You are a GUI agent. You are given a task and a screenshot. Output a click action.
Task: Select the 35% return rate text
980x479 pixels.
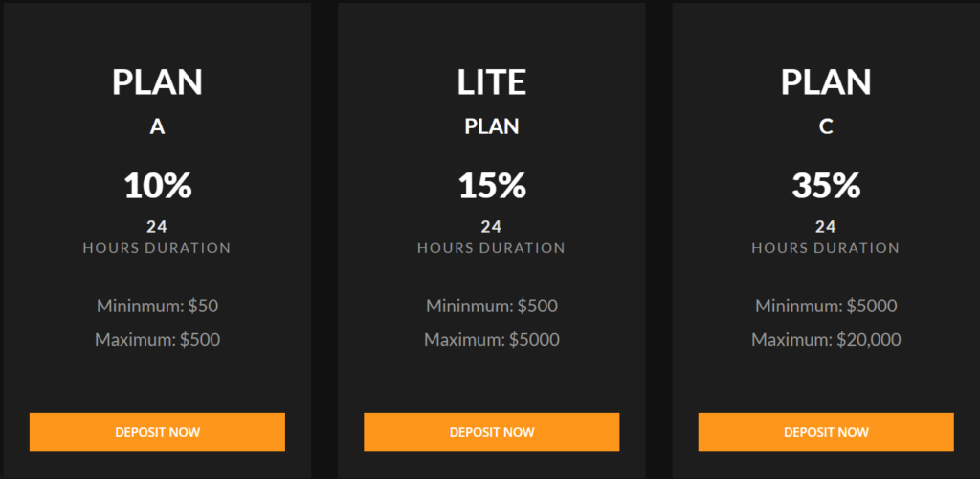(826, 185)
